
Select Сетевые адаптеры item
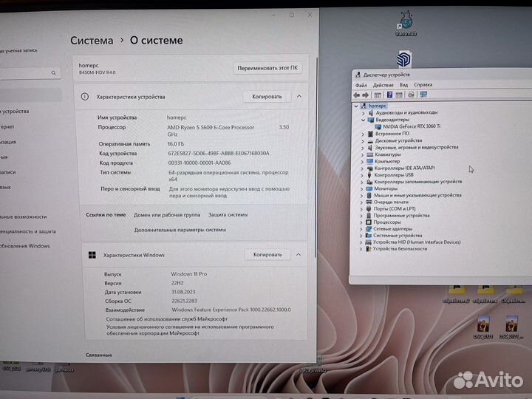pyautogui.click(x=392, y=228)
